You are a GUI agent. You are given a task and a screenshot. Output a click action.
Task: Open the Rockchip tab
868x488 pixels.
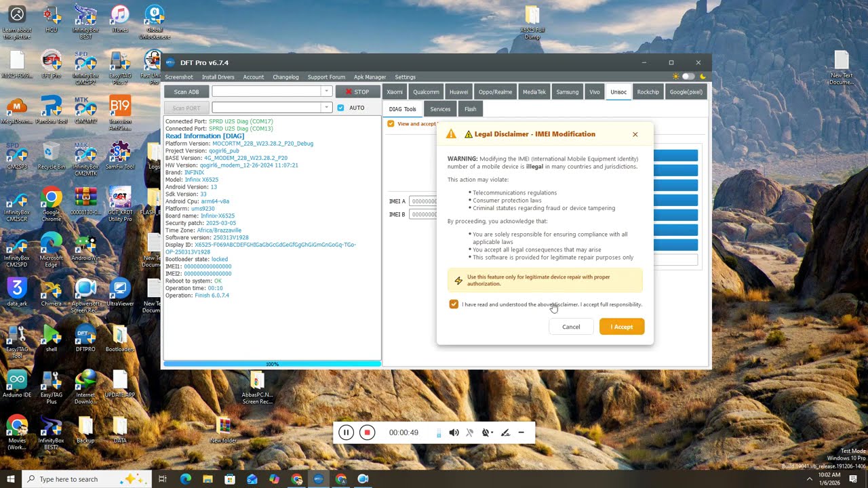point(648,92)
